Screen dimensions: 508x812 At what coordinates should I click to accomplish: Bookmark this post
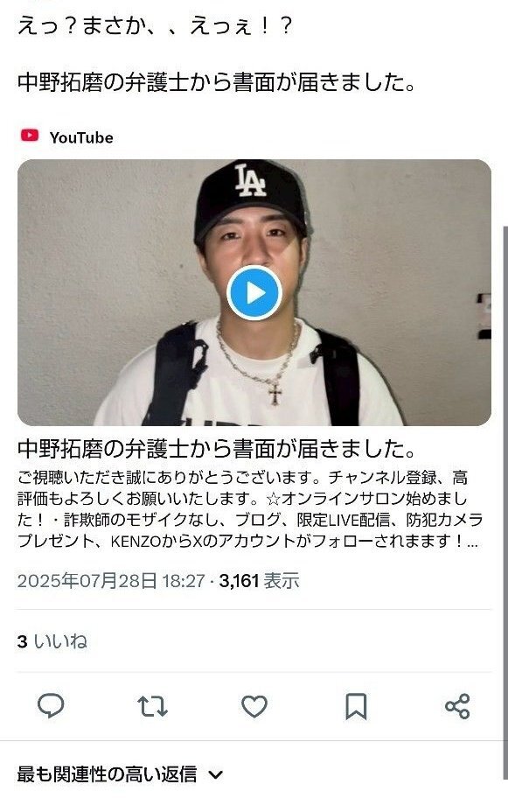pos(356,706)
